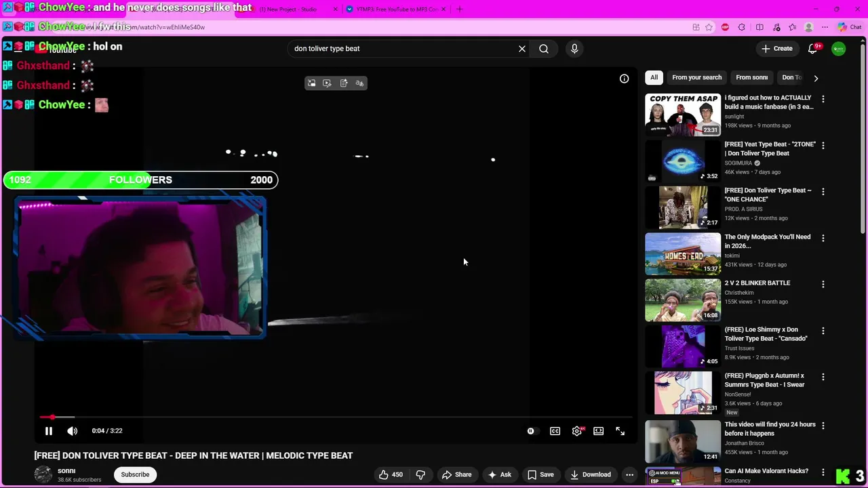The width and height of the screenshot is (868, 488).
Task: Open the browser extensions puzzle icon
Action: tap(742, 27)
